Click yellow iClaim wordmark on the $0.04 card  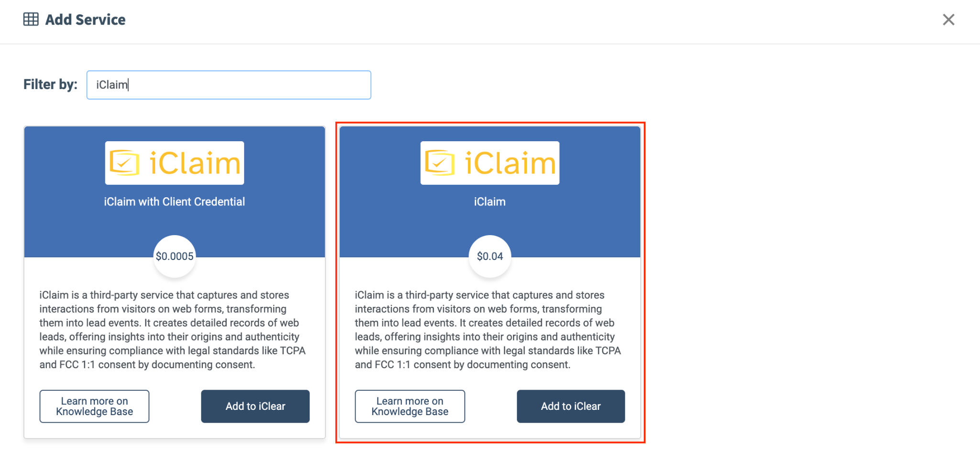click(510, 163)
